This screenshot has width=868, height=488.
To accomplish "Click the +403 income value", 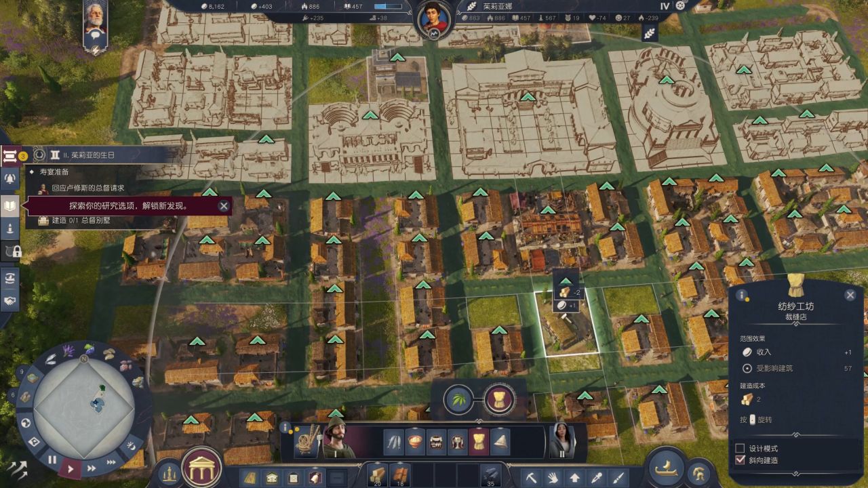I will point(261,6).
